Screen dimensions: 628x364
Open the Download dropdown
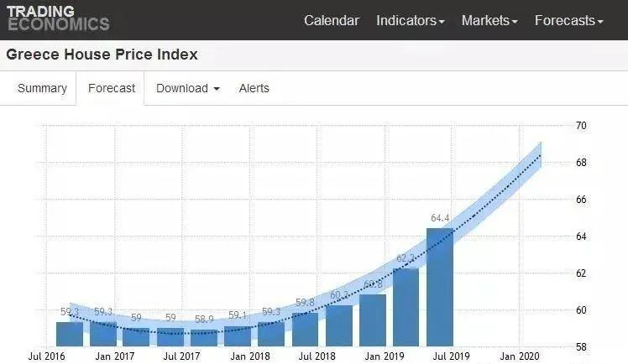(188, 88)
